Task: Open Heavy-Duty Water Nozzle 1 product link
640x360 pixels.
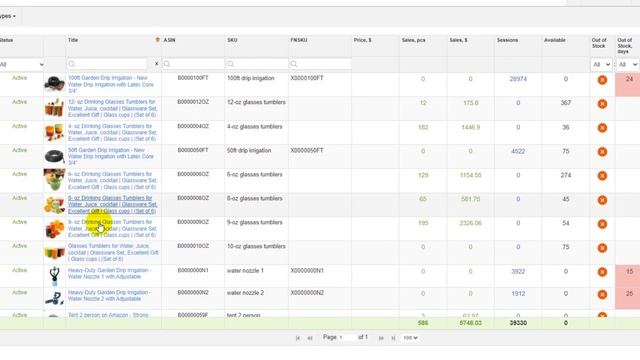Action: tap(109, 273)
